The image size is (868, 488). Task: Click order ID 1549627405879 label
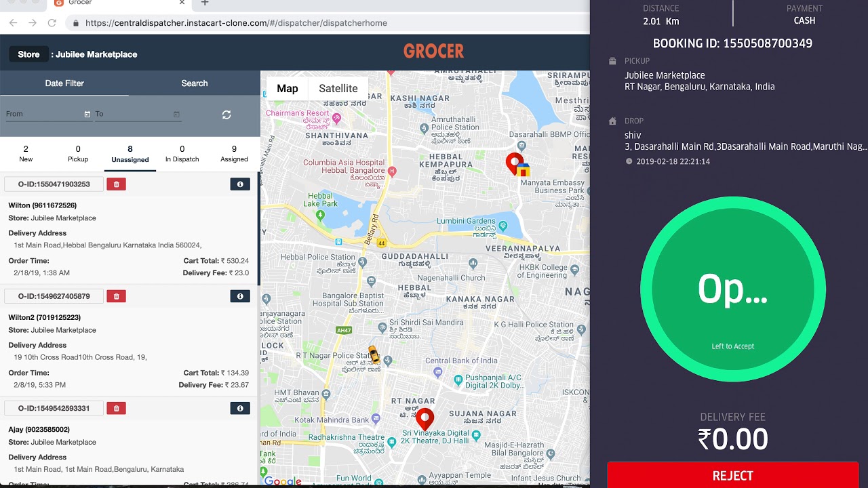pyautogui.click(x=54, y=296)
